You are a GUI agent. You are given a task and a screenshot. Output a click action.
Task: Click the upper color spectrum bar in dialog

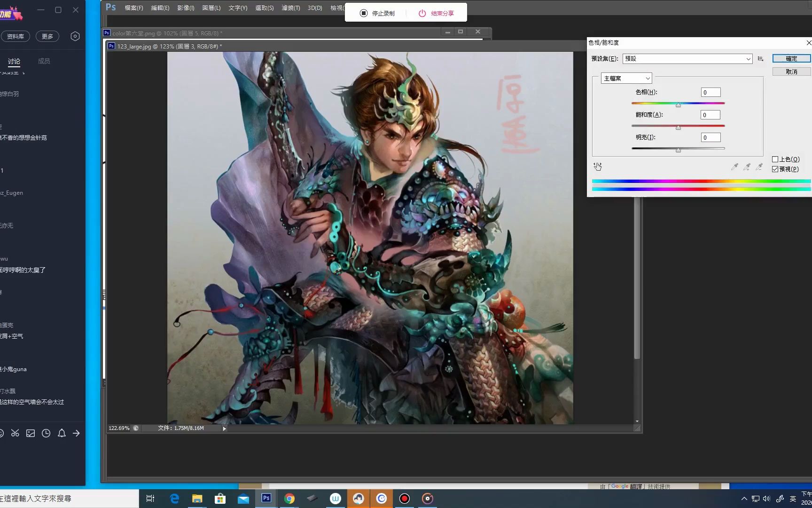702,181
